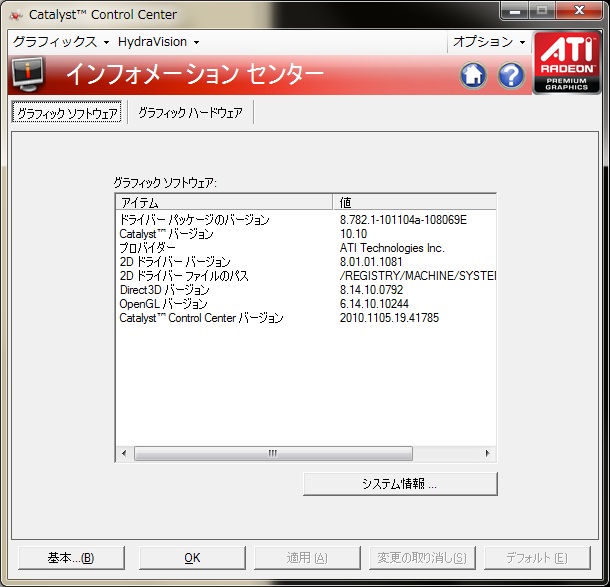
Task: Open Help with the question mark icon
Action: (x=511, y=75)
